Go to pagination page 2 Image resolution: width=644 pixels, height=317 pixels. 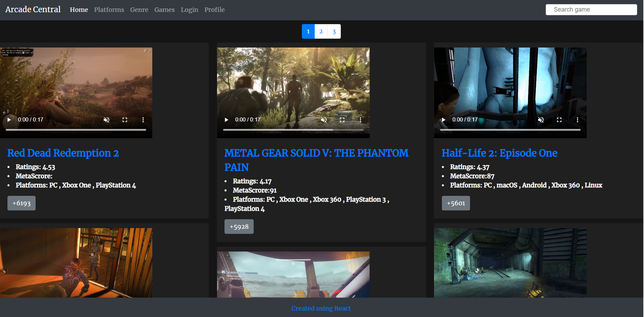point(321,32)
